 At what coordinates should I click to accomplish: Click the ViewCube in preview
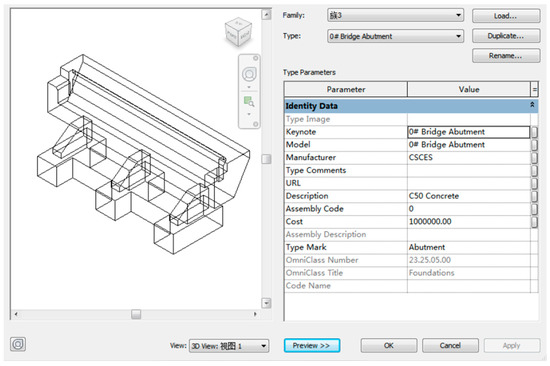click(x=238, y=33)
